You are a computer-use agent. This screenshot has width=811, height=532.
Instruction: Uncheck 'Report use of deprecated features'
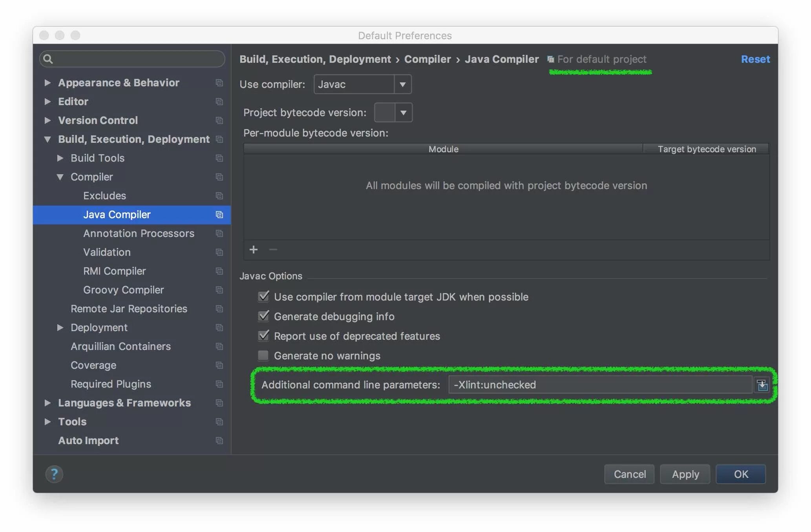tap(263, 336)
